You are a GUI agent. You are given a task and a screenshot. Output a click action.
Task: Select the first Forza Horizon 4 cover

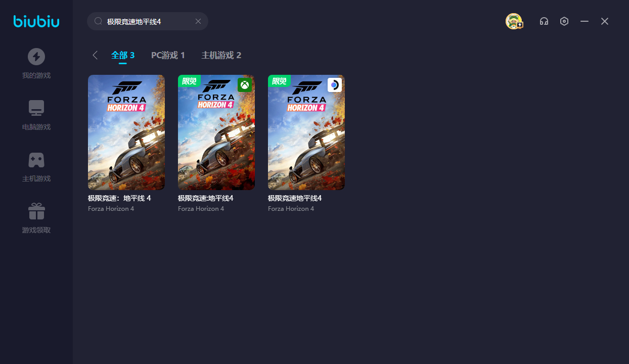(126, 132)
